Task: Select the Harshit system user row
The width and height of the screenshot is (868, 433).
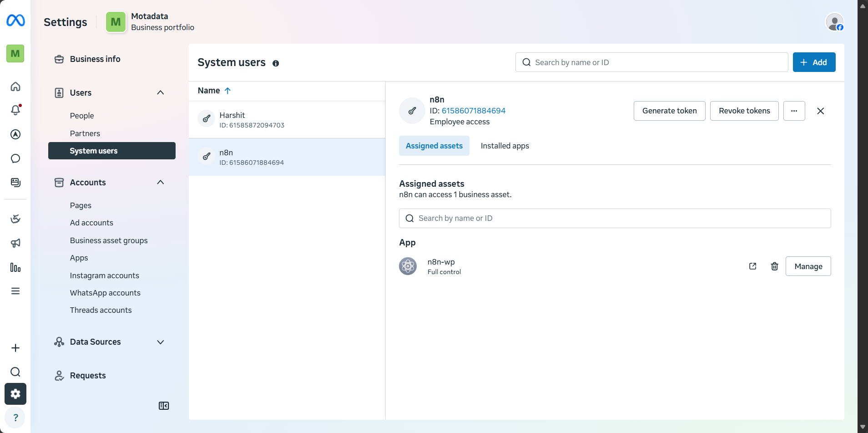Action: [287, 120]
